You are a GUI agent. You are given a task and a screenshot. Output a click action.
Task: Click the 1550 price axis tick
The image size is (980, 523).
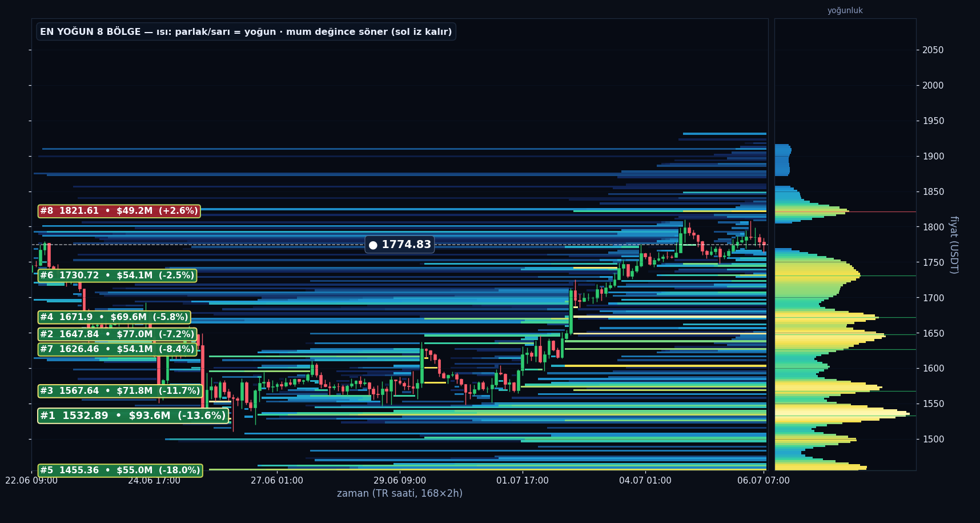coord(933,404)
